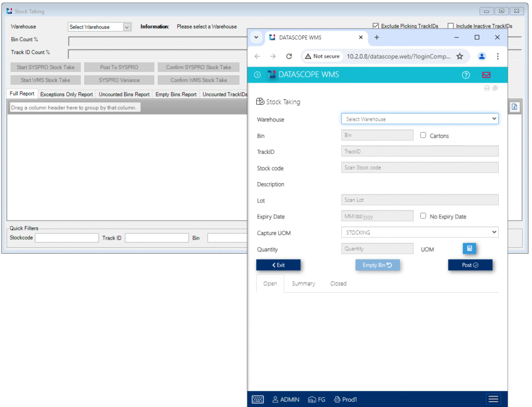The height and width of the screenshot is (407, 532).
Task: Click the help question mark icon
Action: click(x=465, y=75)
